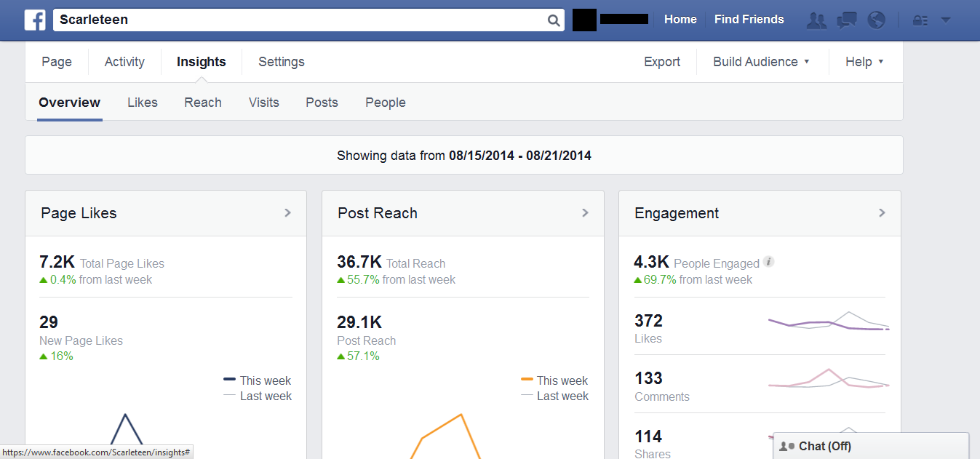Switch to the Likes sub-tab
Screen dimensions: 980x459
click(143, 103)
